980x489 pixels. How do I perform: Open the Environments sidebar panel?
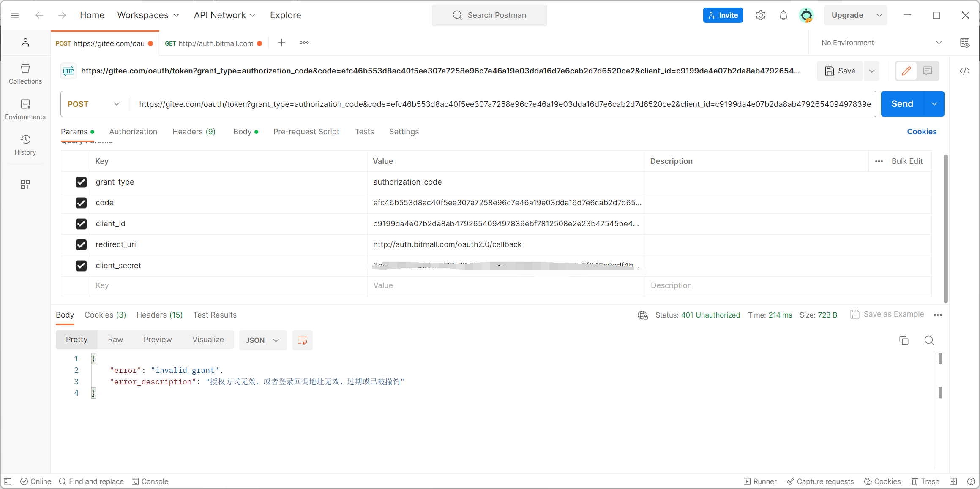25,109
